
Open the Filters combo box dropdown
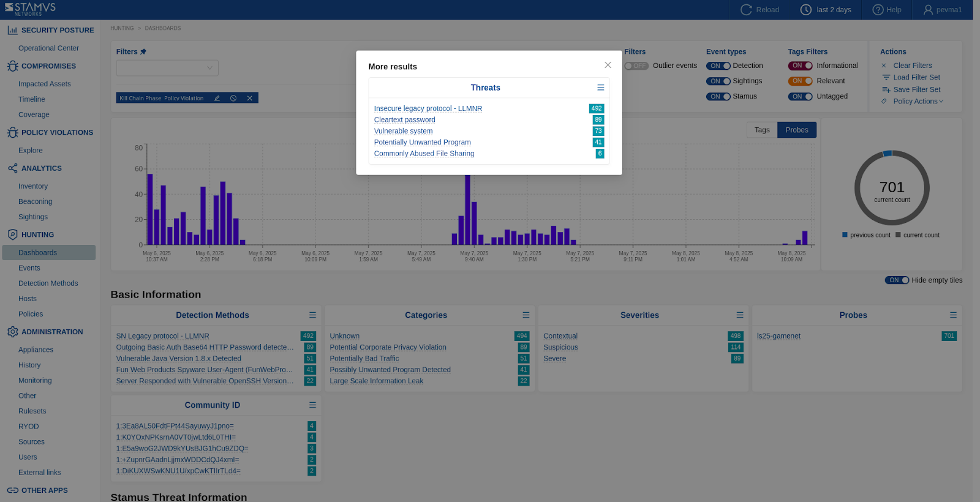point(167,68)
